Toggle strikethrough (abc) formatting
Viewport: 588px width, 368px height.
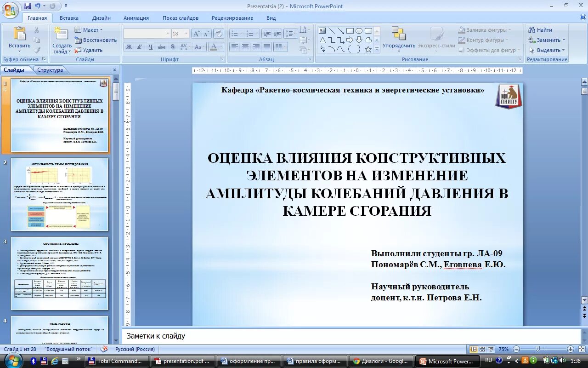coord(162,47)
